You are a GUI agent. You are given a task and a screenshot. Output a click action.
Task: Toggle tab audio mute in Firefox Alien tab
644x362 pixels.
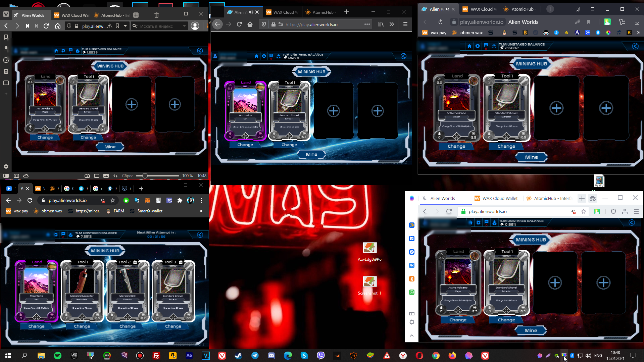click(251, 12)
